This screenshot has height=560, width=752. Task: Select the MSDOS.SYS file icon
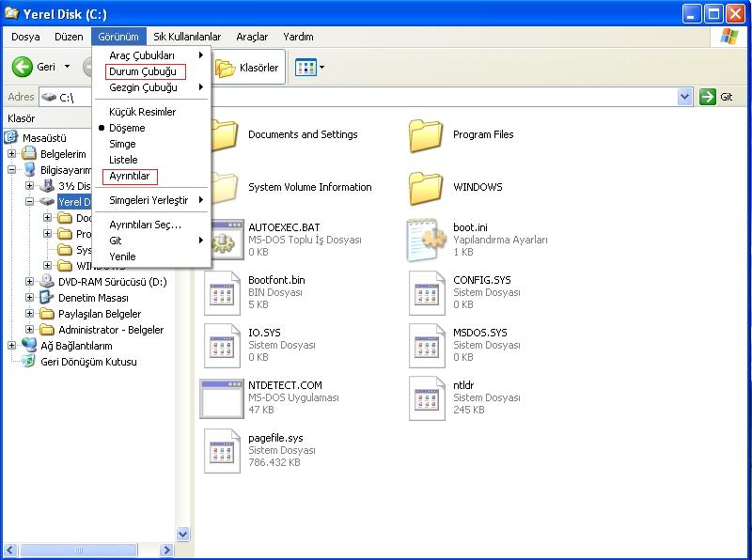427,345
